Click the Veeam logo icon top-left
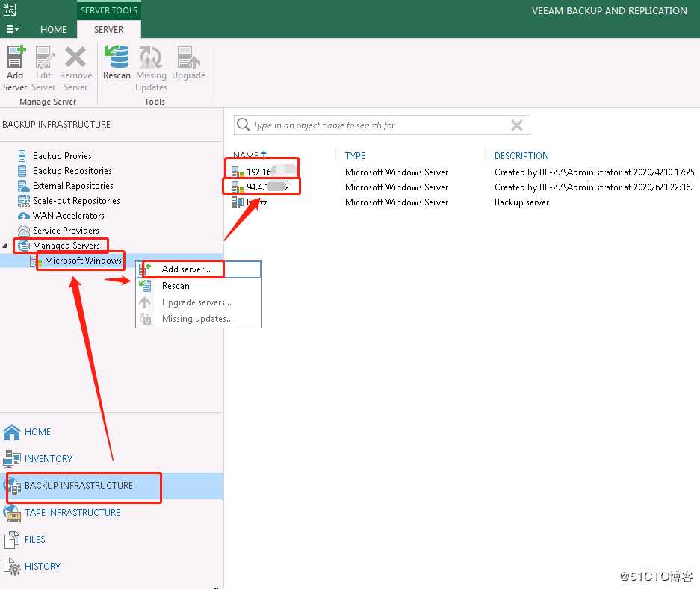 [10, 10]
